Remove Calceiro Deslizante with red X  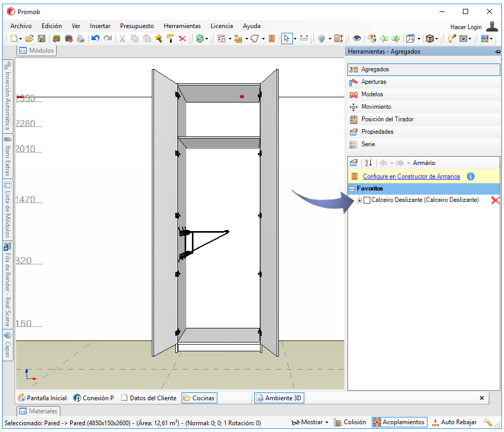[x=495, y=200]
